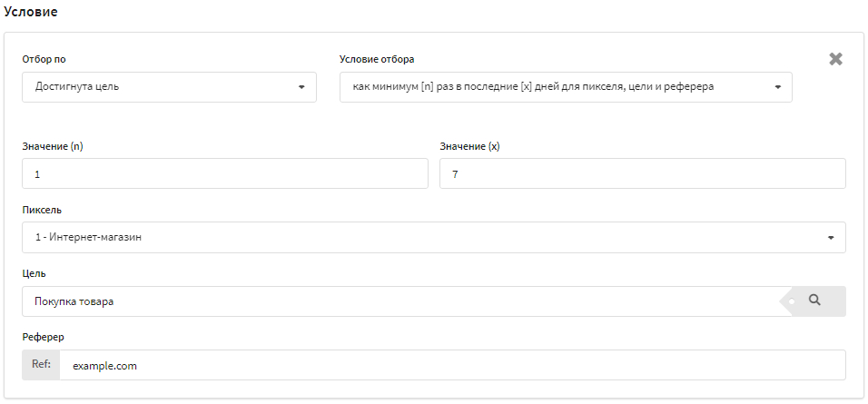The height and width of the screenshot is (404, 868).
Task: Focus the Значение (n) input field
Action: pos(224,173)
